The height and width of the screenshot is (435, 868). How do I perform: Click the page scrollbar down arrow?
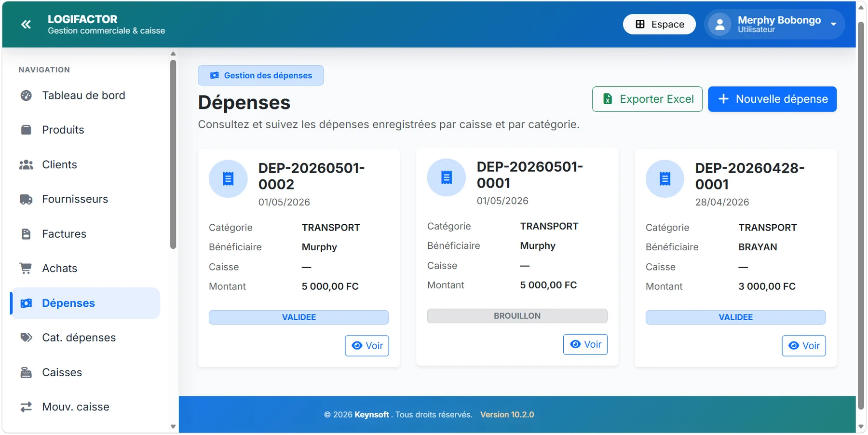click(861, 427)
